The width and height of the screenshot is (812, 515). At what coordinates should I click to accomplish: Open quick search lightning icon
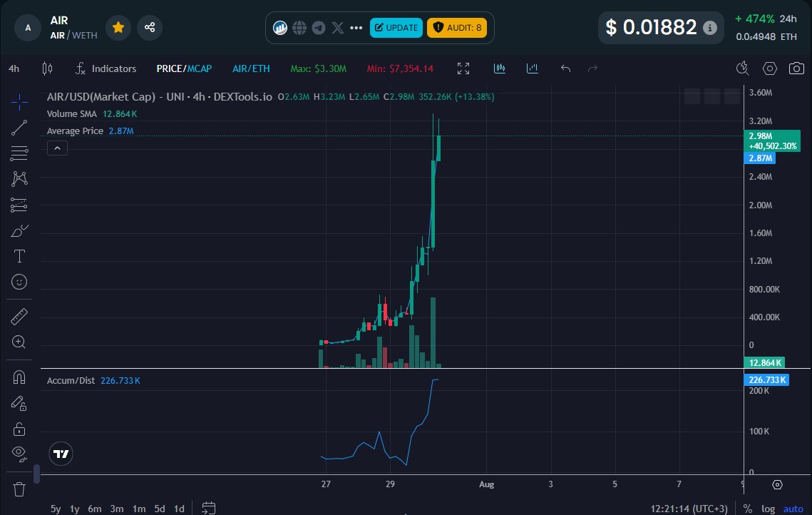point(743,68)
